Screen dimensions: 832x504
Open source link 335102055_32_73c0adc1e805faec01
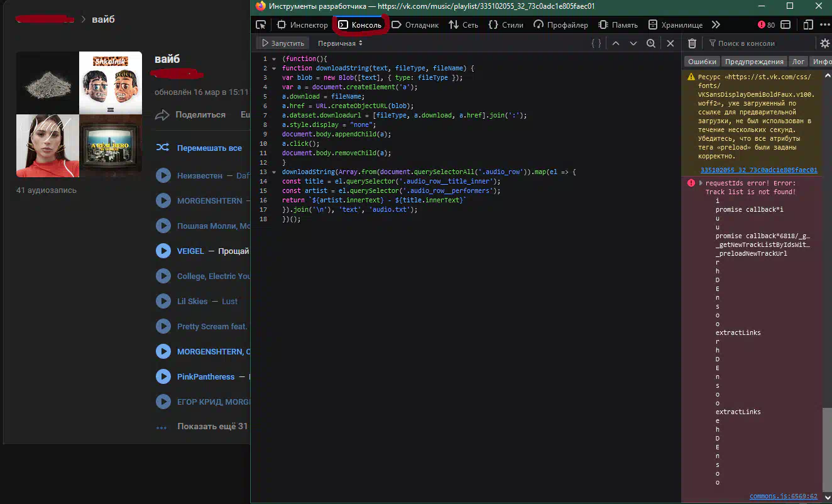[758, 170]
